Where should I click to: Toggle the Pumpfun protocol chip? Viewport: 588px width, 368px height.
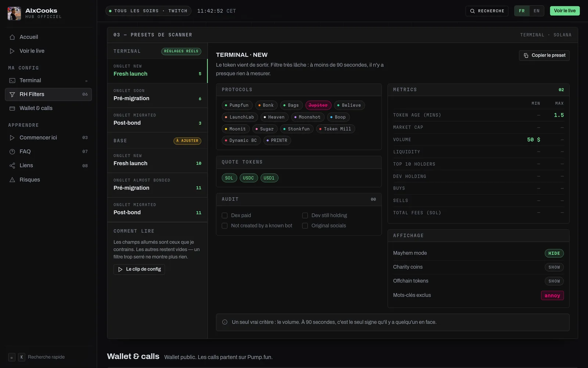pyautogui.click(x=237, y=106)
